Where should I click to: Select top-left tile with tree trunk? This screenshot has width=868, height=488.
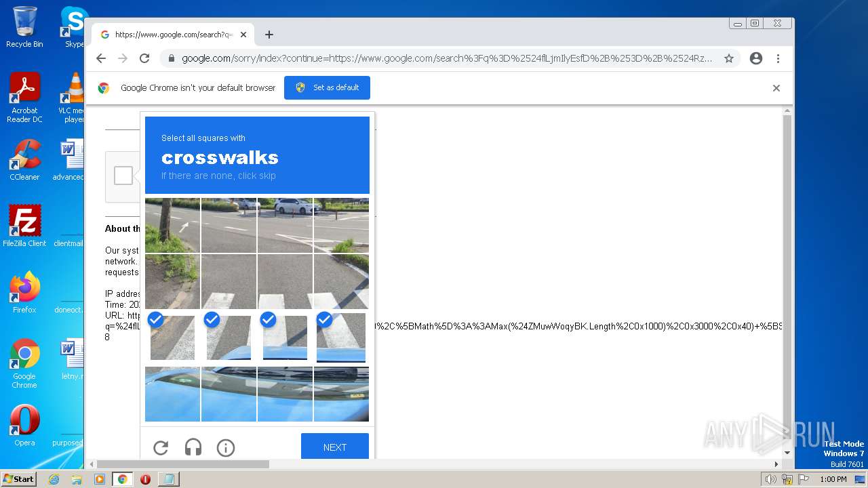coord(172,225)
